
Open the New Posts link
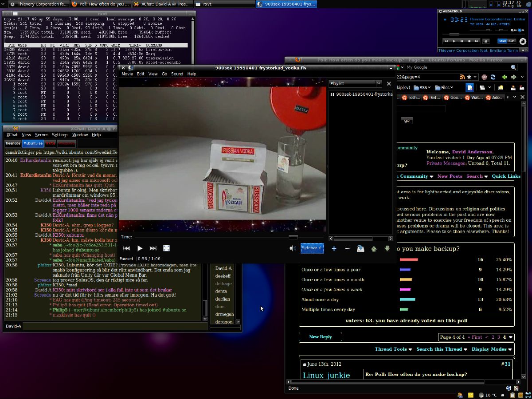(x=450, y=176)
